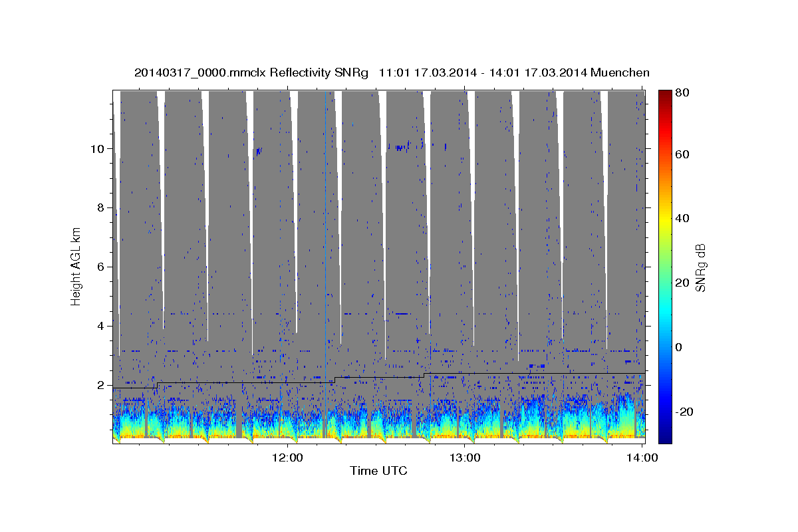Click the 'SNRg dB' colorbar label
798x532 pixels.
(x=700, y=267)
